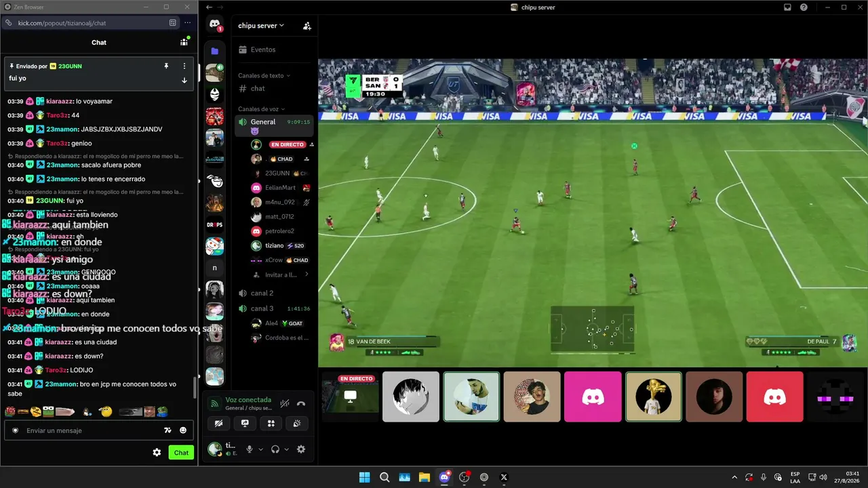Open Kick chat translate/format icon
Screen dimensions: 868x488
[x=167, y=430]
